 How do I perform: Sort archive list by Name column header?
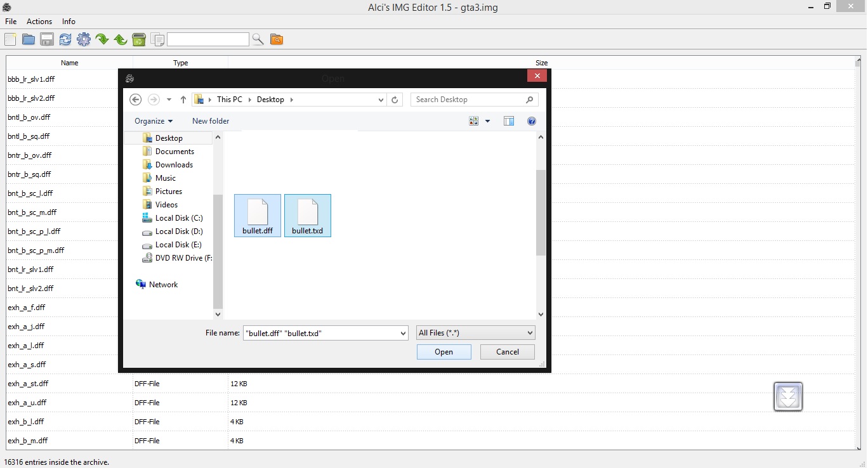pos(70,63)
